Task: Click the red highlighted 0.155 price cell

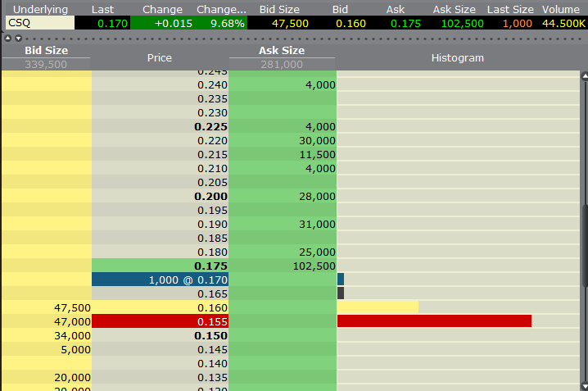Action: point(160,321)
